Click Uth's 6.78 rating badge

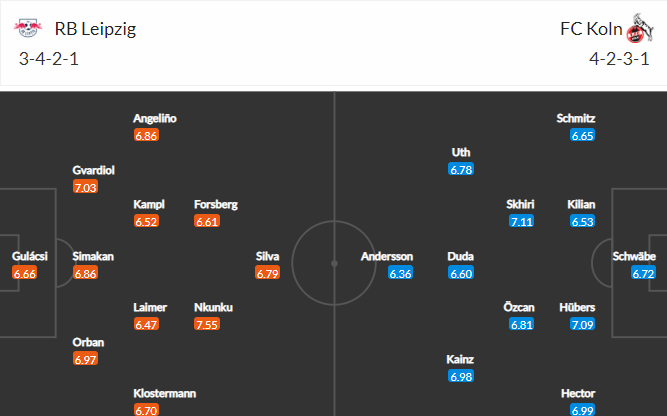[x=461, y=170]
